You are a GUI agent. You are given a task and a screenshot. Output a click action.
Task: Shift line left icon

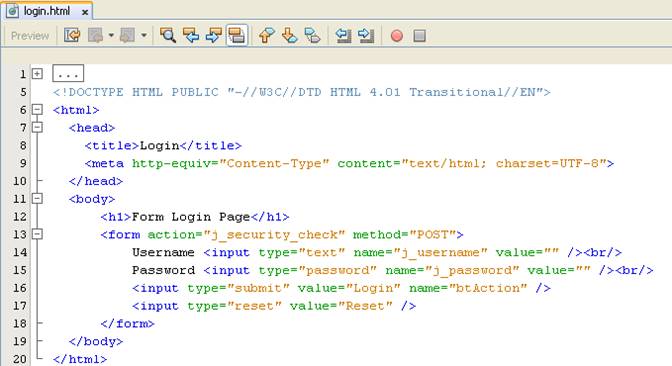click(x=343, y=35)
